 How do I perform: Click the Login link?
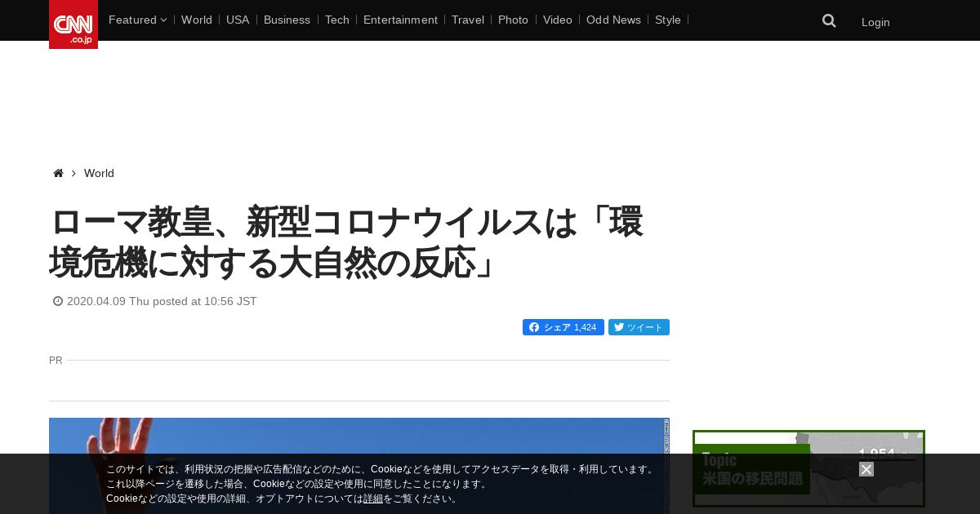[875, 22]
